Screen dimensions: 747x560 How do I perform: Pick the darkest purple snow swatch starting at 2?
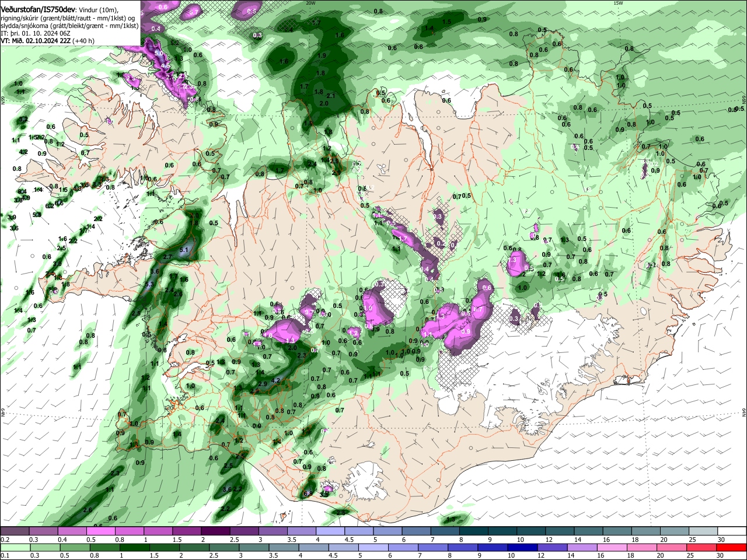click(215, 531)
